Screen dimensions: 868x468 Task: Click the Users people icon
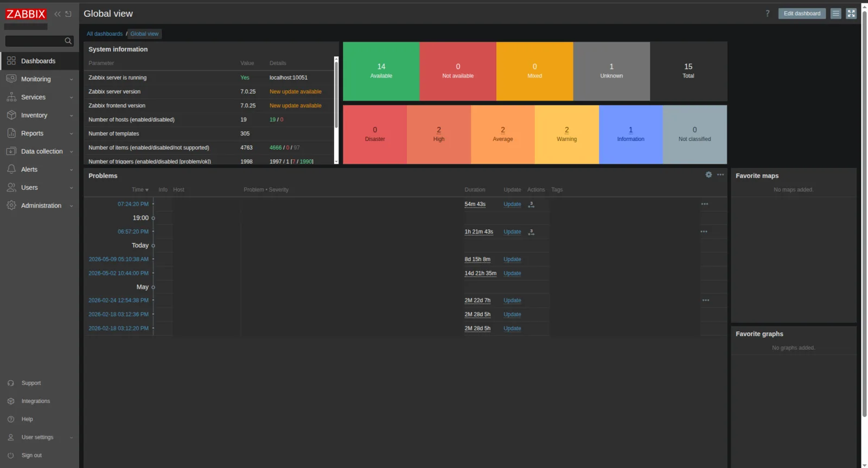tap(11, 187)
